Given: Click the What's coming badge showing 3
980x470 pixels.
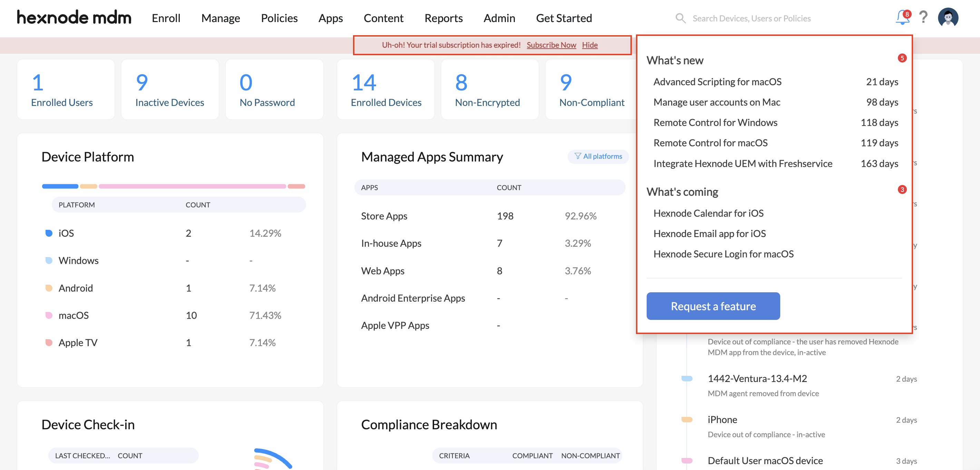Looking at the screenshot, I should pyautogui.click(x=902, y=189).
